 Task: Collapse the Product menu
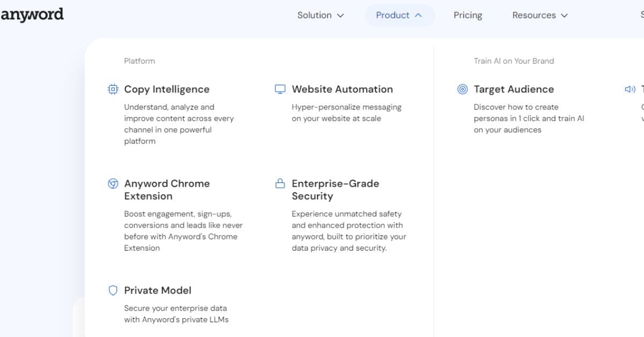tap(399, 15)
